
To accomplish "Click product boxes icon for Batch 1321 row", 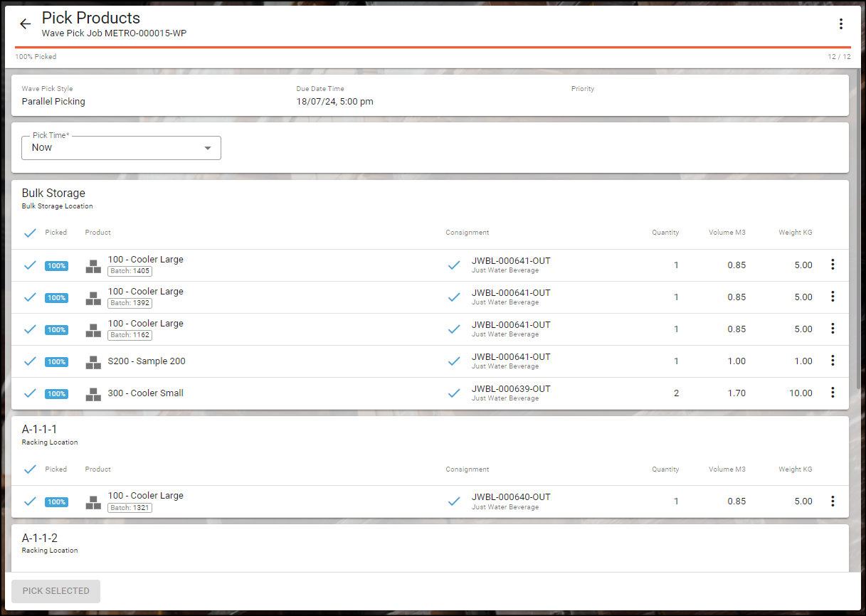I will [x=93, y=502].
